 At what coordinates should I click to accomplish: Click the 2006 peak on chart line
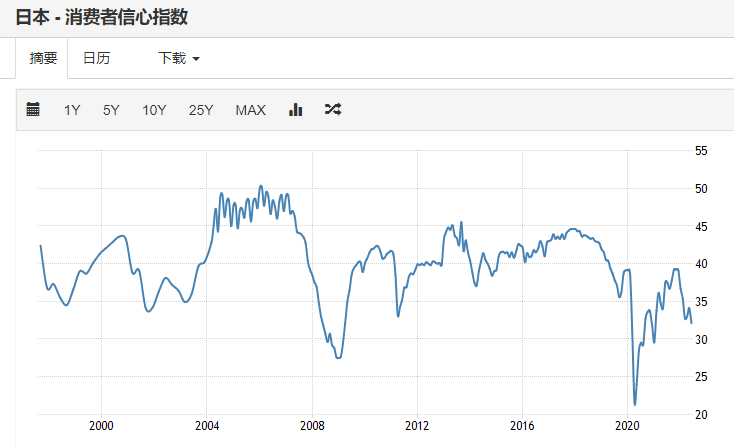point(261,186)
